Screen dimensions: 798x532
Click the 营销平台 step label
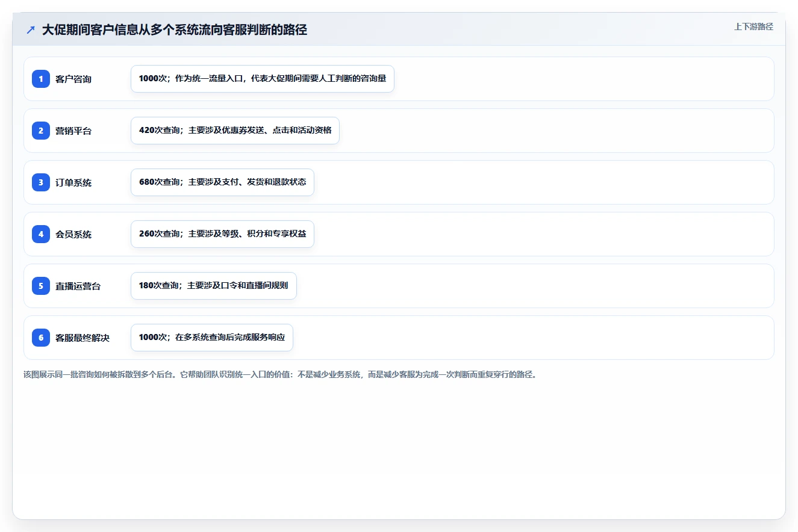(73, 131)
